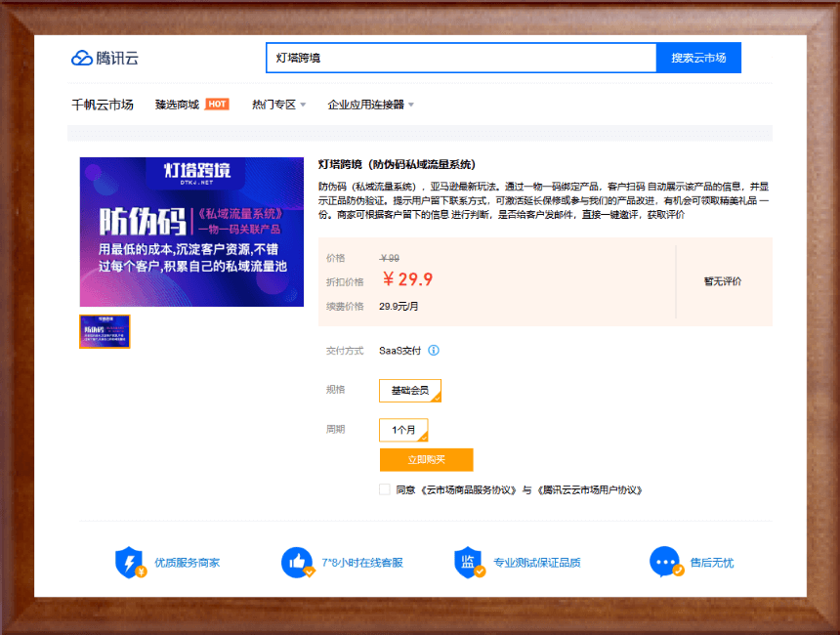Image resolution: width=840 pixels, height=635 pixels.
Task: Click the HOT badge beside 臻选商城
Action: click(x=217, y=105)
